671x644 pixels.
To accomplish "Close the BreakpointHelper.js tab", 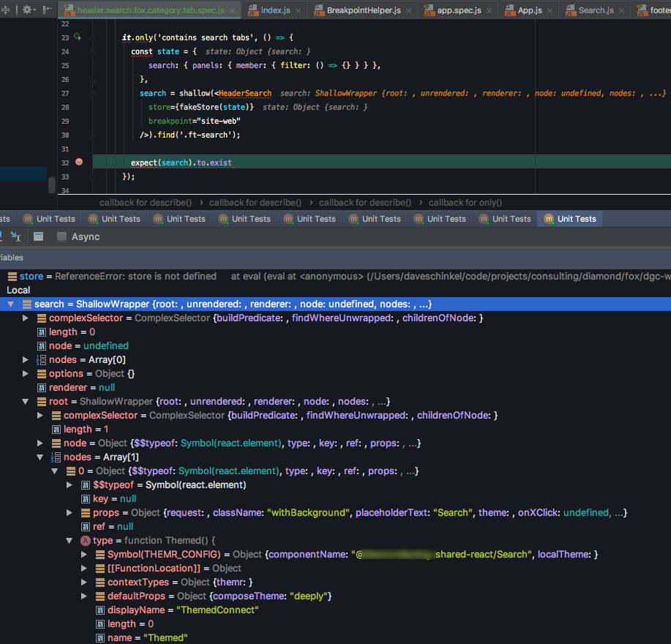I will coord(409,11).
